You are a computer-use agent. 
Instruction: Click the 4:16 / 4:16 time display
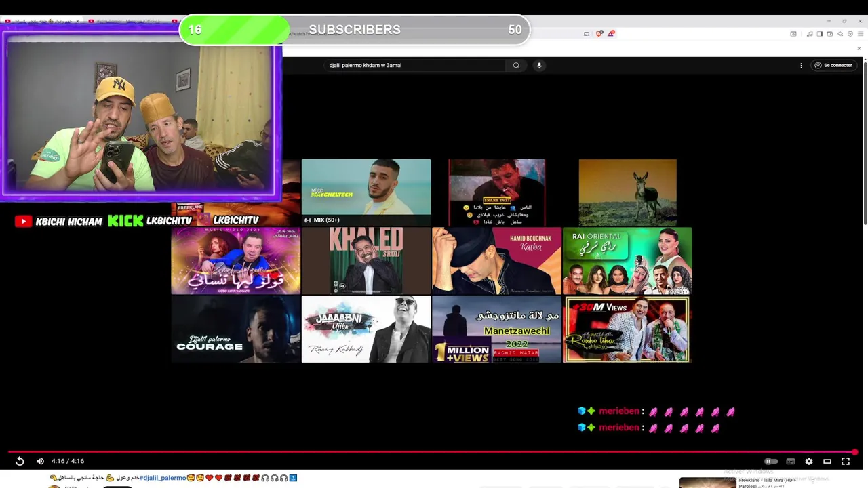(68, 461)
